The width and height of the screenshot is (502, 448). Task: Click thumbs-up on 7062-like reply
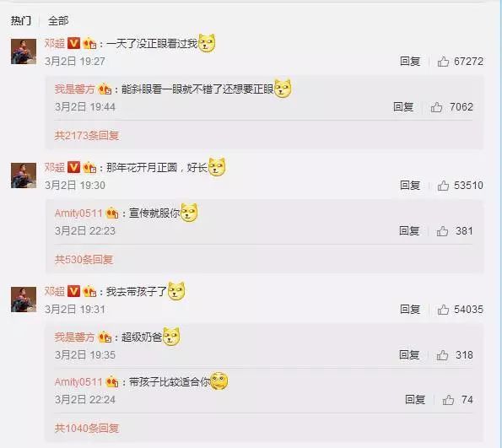[437, 107]
